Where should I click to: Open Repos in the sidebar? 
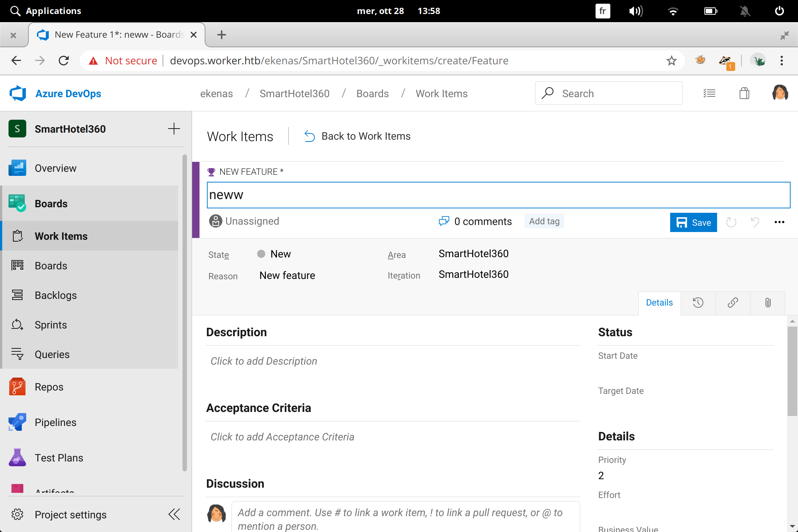(x=49, y=387)
